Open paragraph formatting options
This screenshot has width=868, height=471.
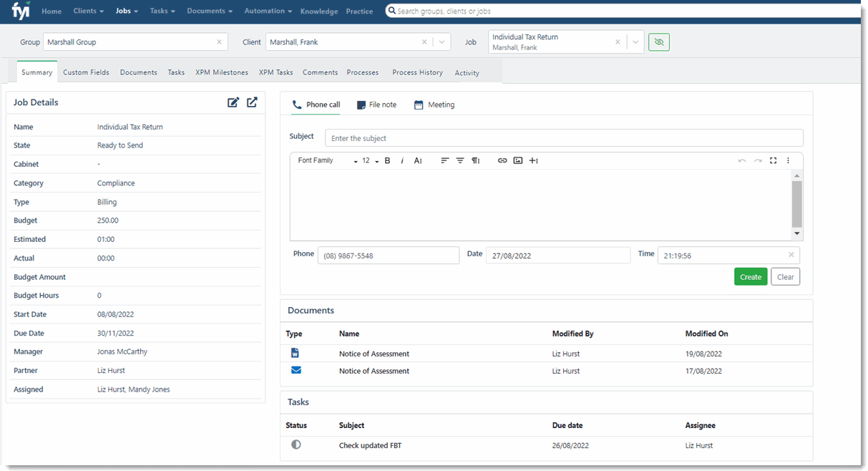pyautogui.click(x=475, y=161)
